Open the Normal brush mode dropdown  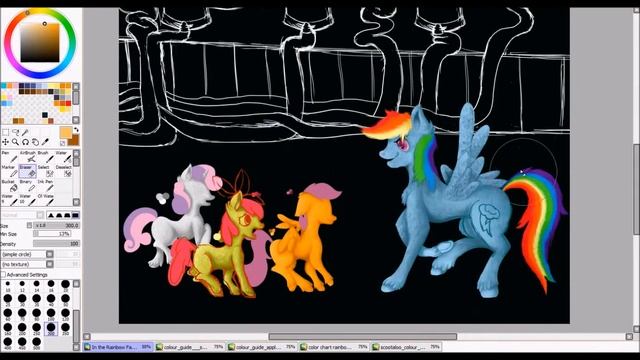(x=22, y=215)
